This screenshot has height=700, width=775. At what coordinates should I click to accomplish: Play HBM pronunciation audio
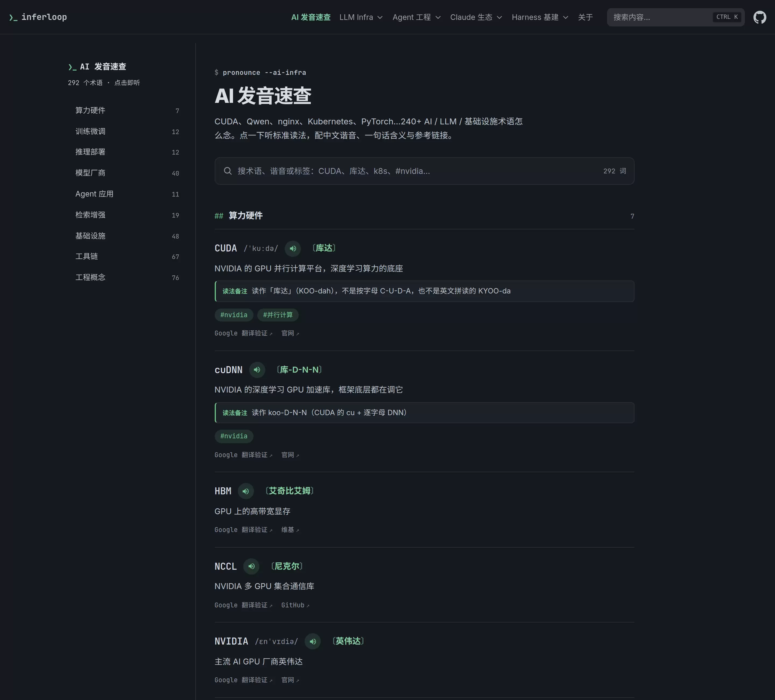[x=246, y=491]
